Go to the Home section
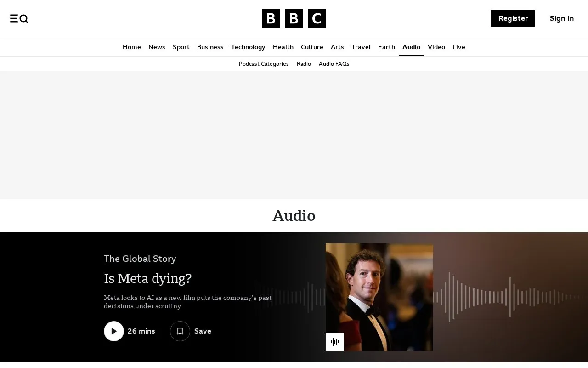This screenshot has height=368, width=588. (132, 47)
